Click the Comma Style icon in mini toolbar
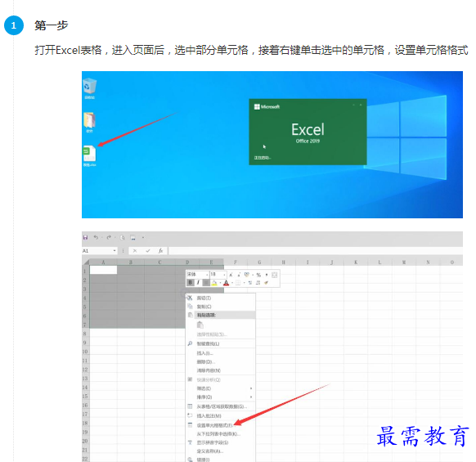 click(267, 275)
